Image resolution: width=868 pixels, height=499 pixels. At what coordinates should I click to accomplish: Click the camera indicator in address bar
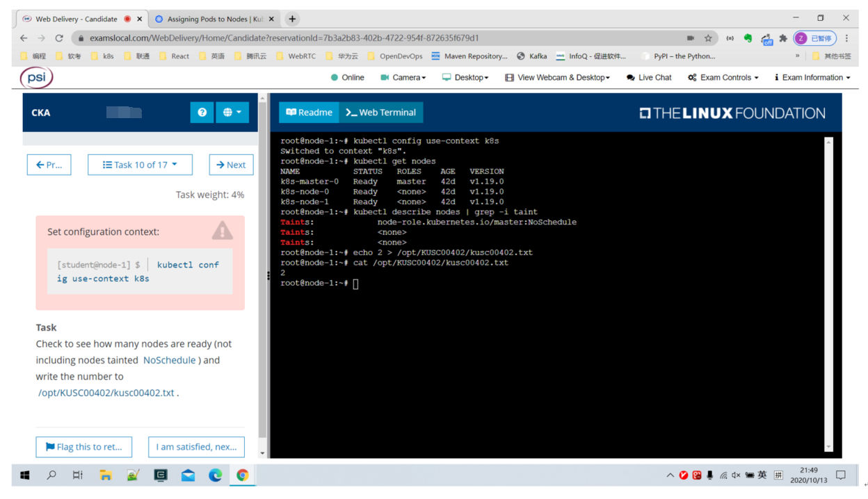690,38
